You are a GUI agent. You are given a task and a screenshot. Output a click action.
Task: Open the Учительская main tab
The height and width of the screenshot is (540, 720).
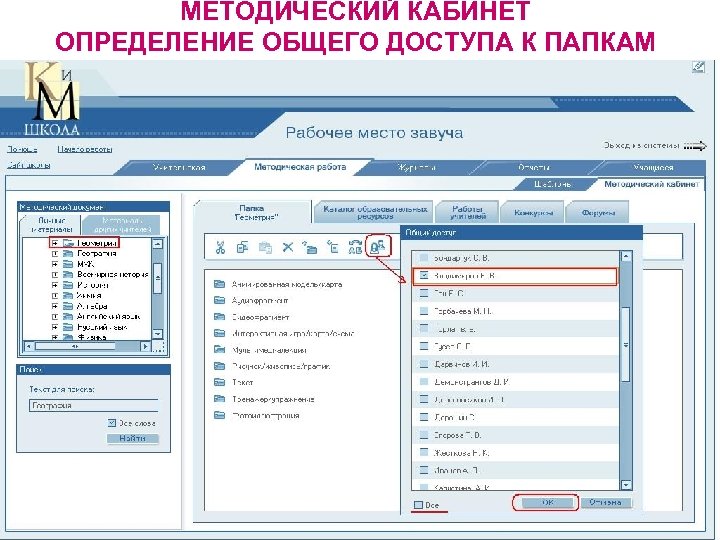(x=179, y=168)
